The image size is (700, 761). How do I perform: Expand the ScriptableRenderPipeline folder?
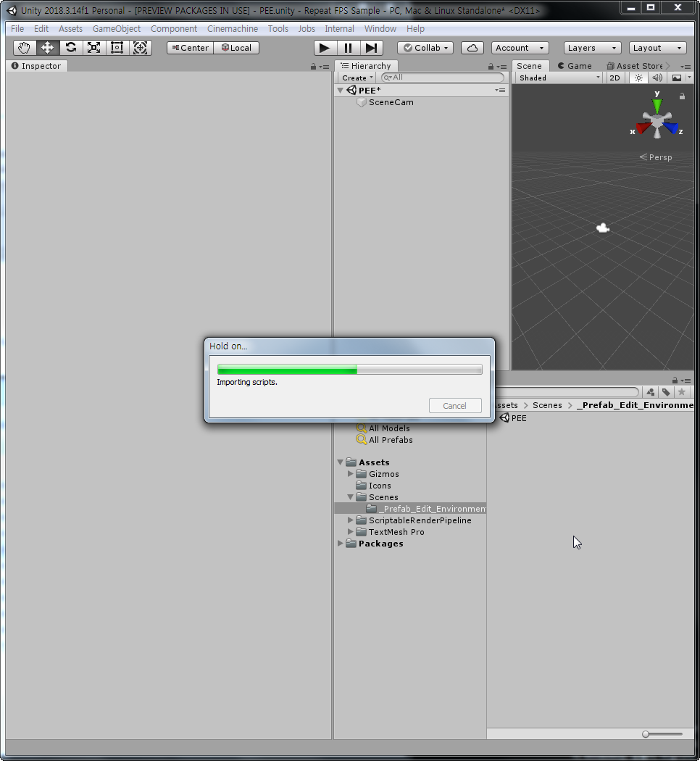351,520
